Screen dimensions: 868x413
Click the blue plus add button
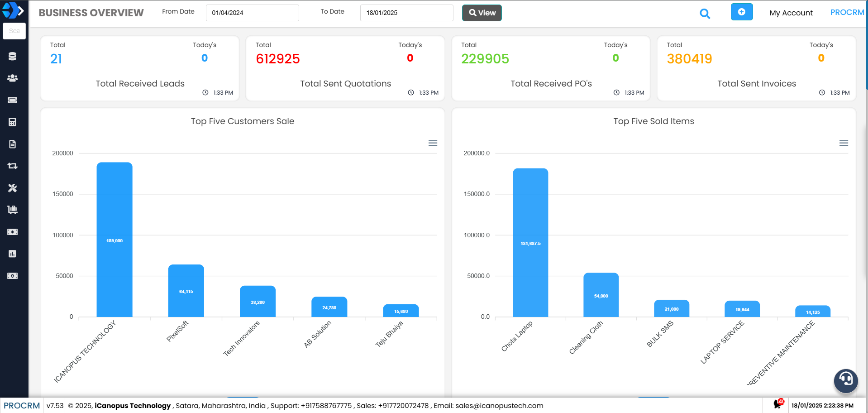point(741,12)
